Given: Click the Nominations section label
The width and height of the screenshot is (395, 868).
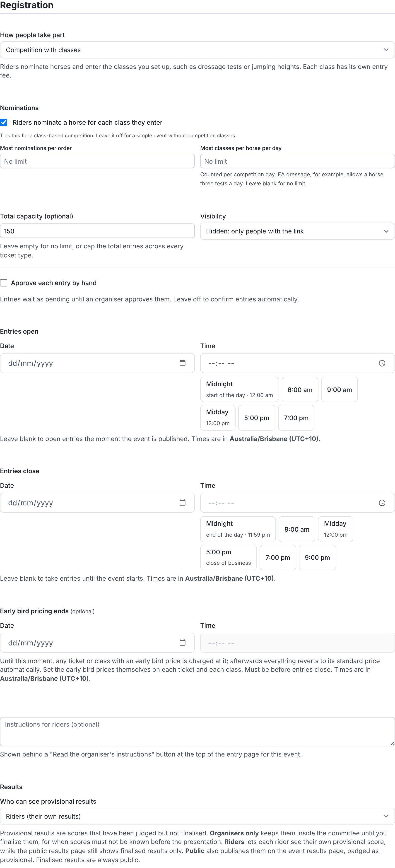Looking at the screenshot, I should [19, 108].
